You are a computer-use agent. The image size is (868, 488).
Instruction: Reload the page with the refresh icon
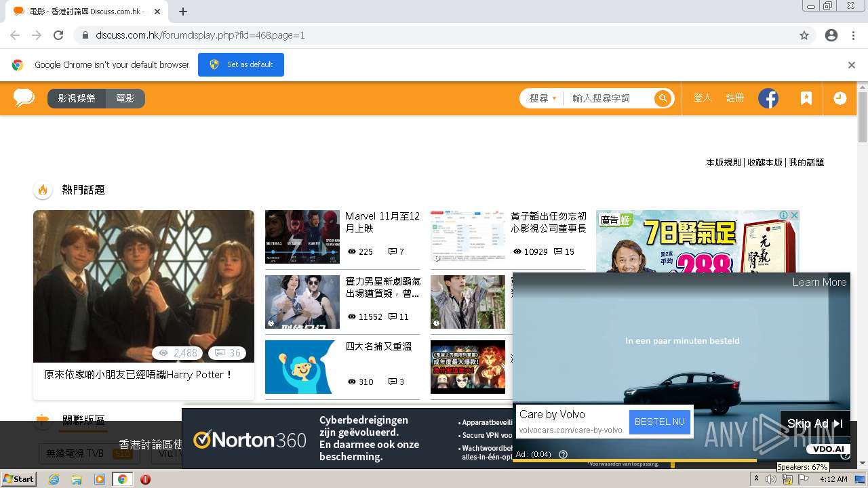(x=58, y=35)
